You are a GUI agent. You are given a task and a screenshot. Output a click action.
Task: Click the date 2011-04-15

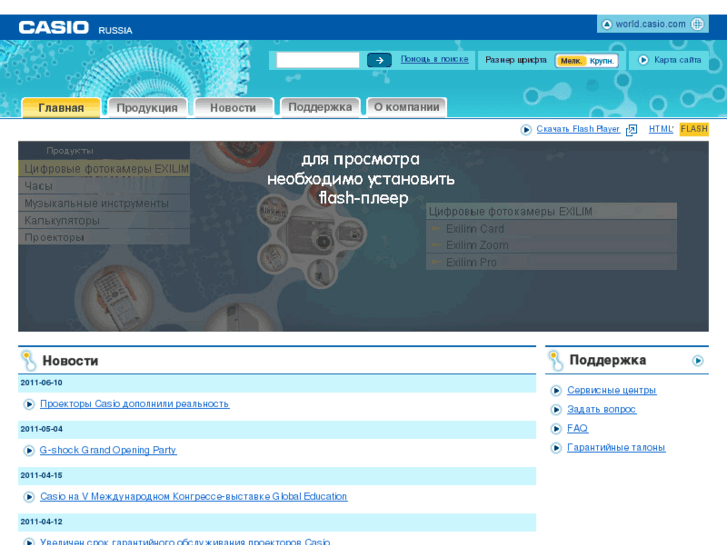41,475
